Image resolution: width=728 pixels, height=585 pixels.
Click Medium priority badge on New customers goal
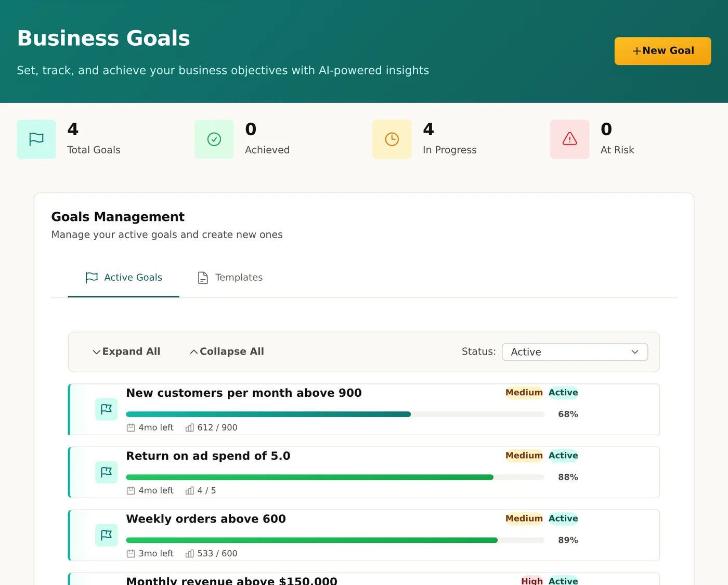[524, 393]
